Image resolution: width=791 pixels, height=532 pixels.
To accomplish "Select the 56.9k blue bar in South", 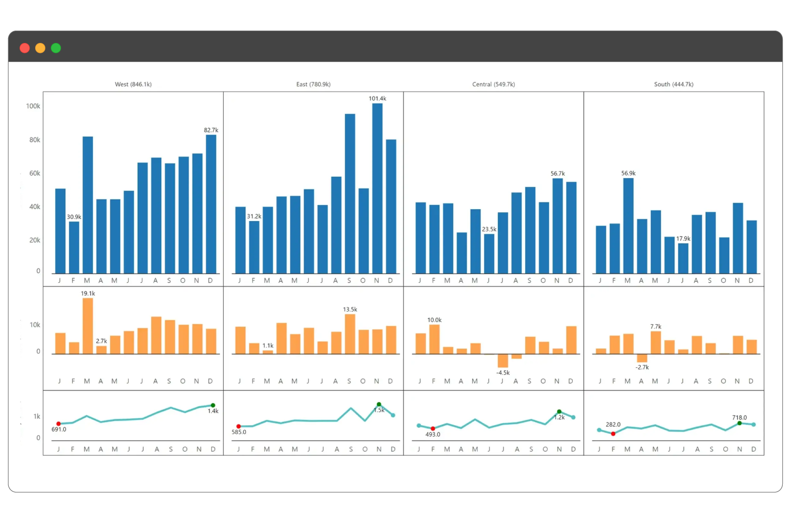I will pos(628,226).
